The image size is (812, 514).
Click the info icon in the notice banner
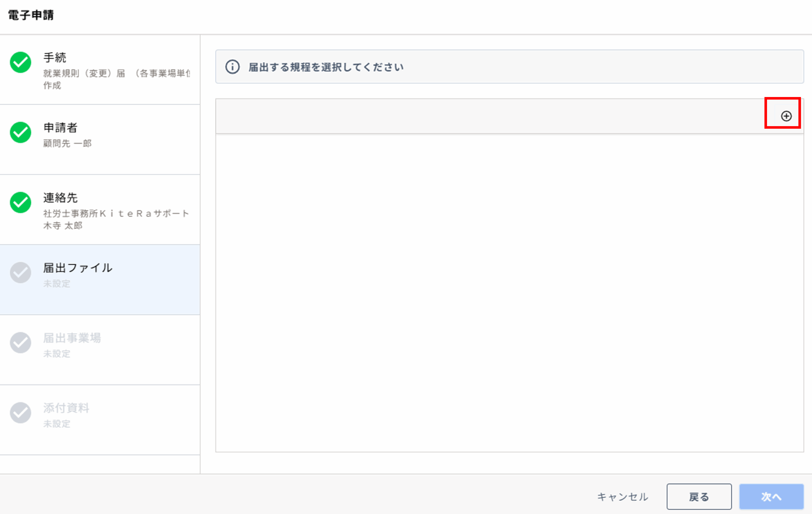coord(232,67)
